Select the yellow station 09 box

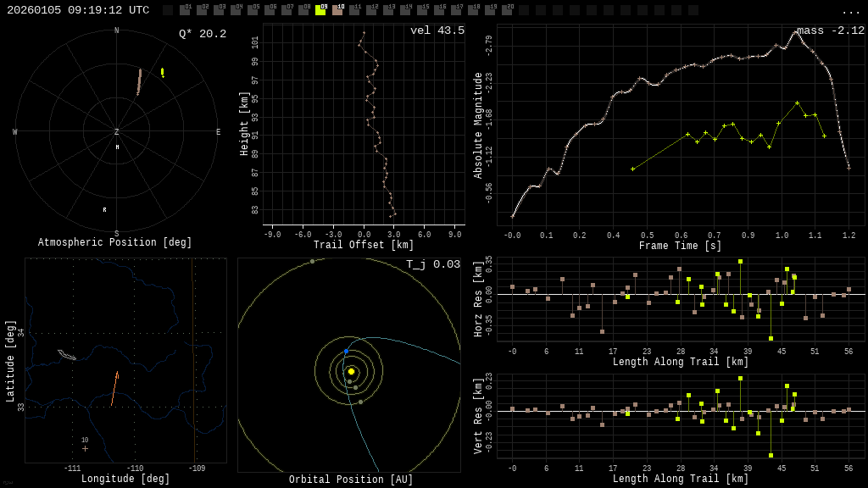coord(320,10)
